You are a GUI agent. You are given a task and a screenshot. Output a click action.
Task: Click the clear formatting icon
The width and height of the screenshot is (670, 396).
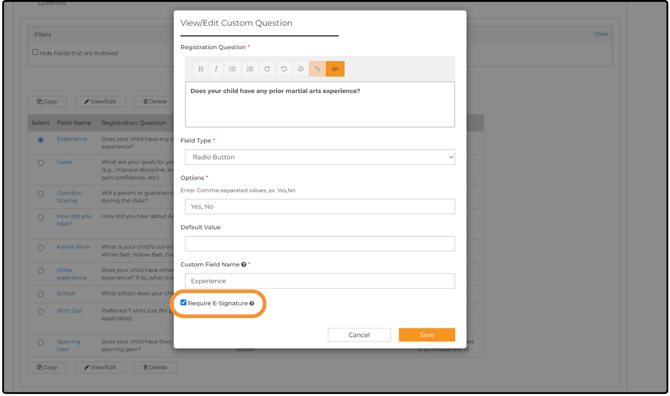tap(300, 69)
